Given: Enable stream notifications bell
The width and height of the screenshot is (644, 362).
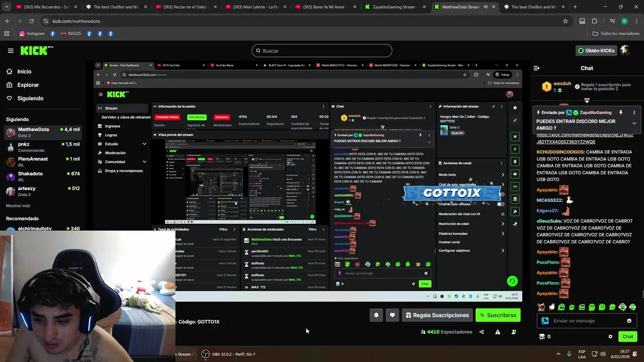Looking at the screenshot, I should point(376,315).
